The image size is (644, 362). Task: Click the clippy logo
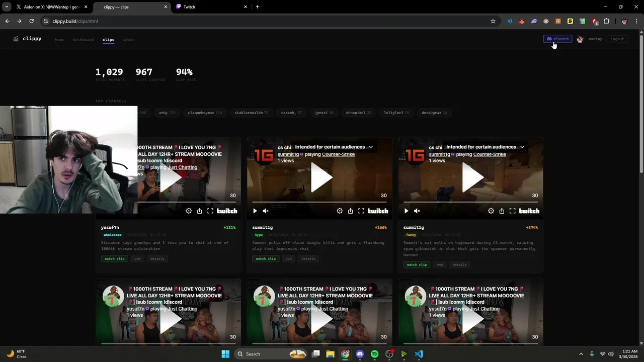point(28,39)
